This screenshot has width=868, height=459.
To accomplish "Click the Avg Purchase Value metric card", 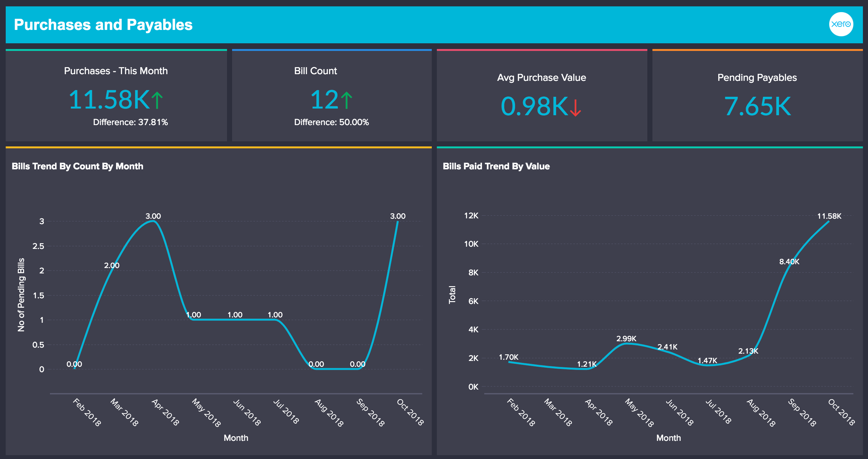I will [542, 95].
